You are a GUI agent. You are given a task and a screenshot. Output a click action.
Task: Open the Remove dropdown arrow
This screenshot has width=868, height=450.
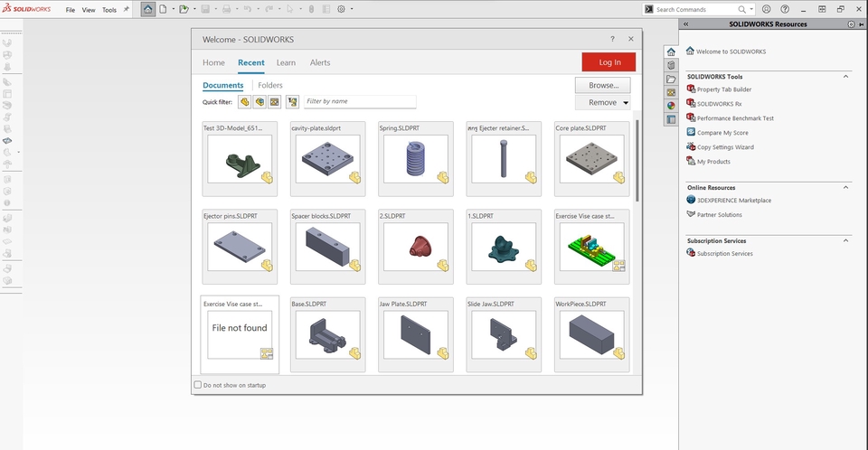[626, 102]
